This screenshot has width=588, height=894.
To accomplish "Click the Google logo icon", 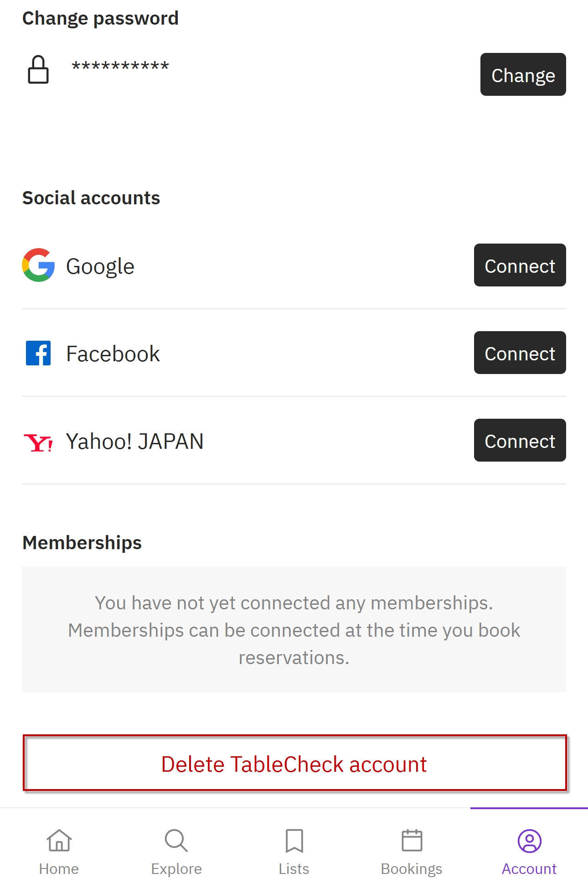I will coord(38,265).
